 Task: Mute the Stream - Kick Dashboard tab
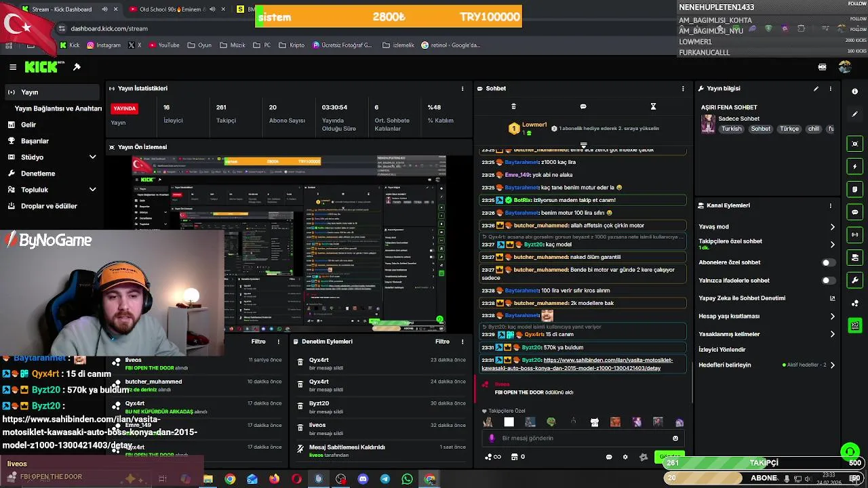tap(104, 9)
